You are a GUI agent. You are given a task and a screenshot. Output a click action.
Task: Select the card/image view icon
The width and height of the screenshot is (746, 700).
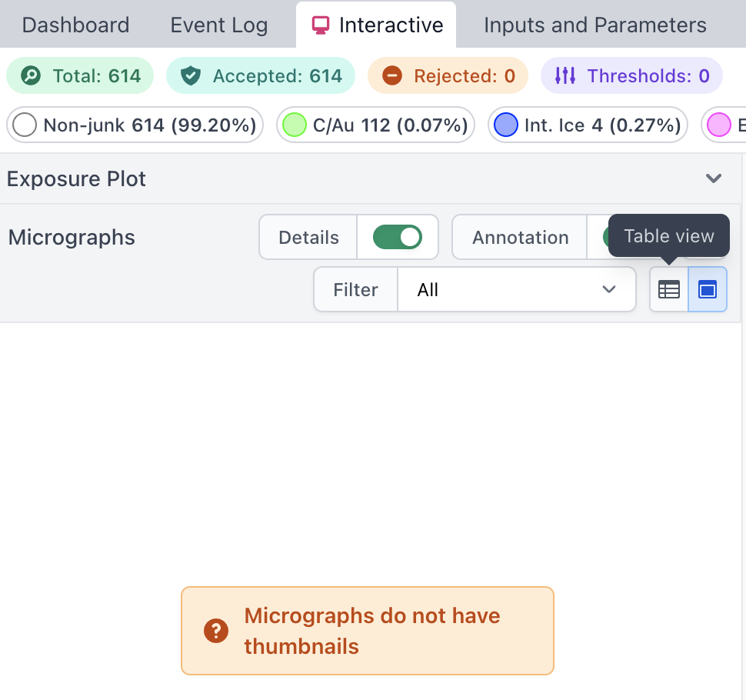coord(708,289)
